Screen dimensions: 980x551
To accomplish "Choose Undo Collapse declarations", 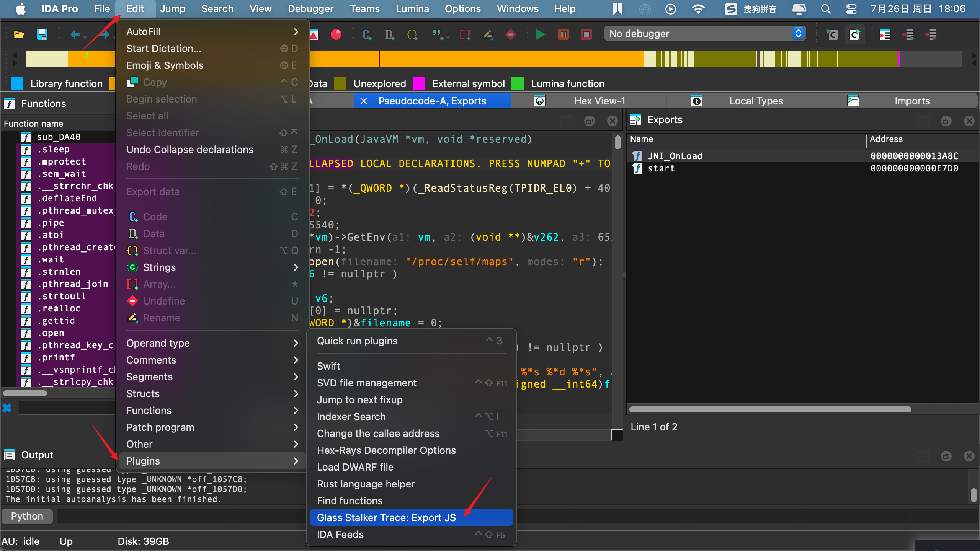I will (x=212, y=150).
